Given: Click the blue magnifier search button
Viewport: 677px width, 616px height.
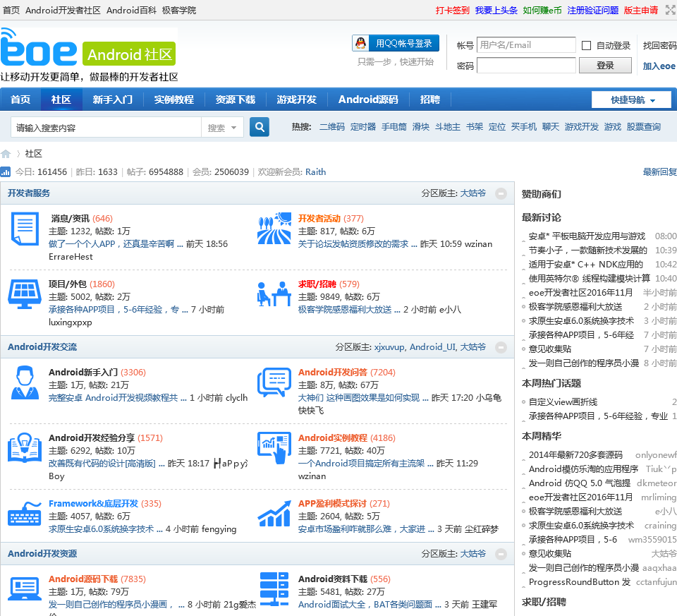Looking at the screenshot, I should coord(260,127).
